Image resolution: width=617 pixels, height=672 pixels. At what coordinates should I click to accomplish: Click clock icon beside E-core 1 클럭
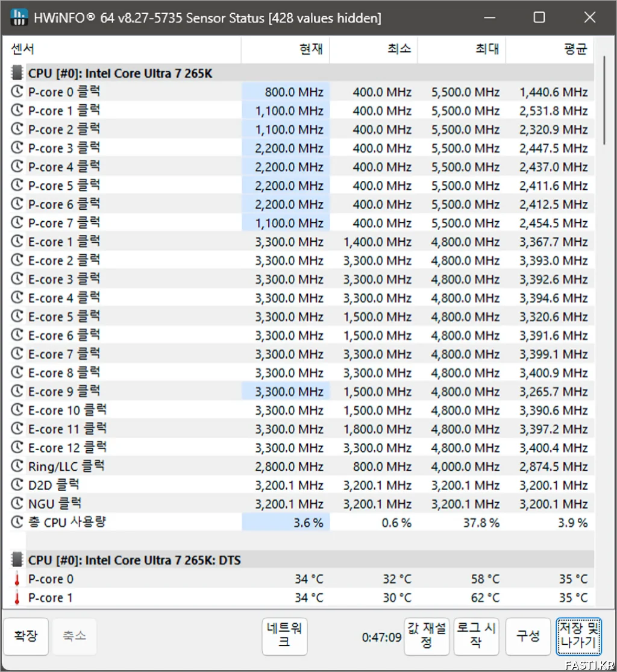click(x=17, y=242)
